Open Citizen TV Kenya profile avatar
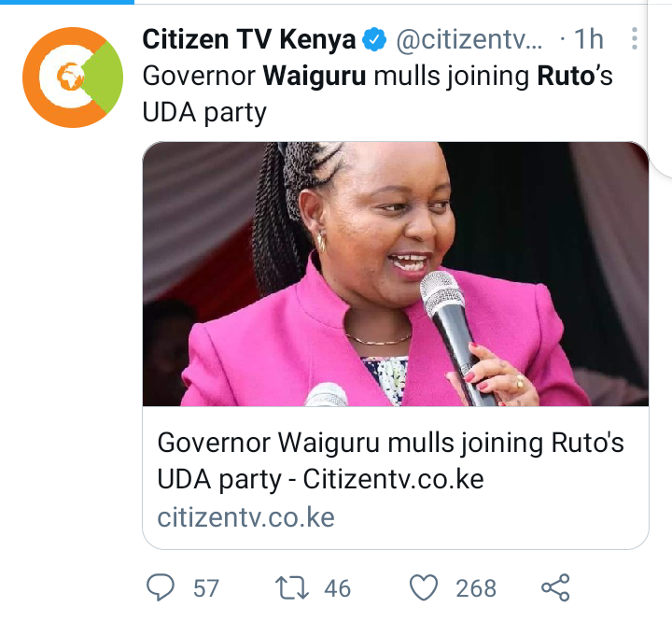This screenshot has height=621, width=672. click(x=73, y=78)
